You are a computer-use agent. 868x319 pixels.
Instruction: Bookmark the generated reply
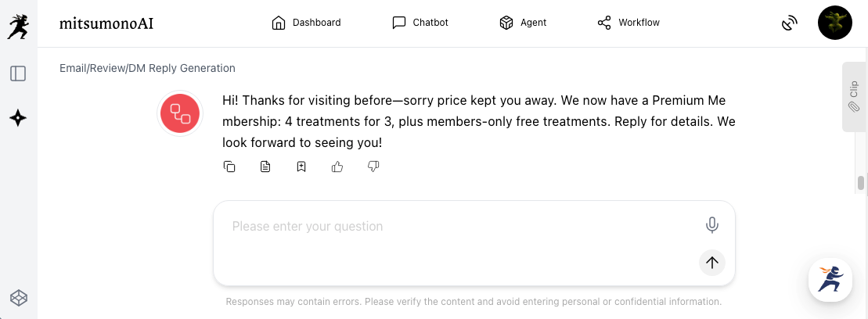pyautogui.click(x=301, y=167)
